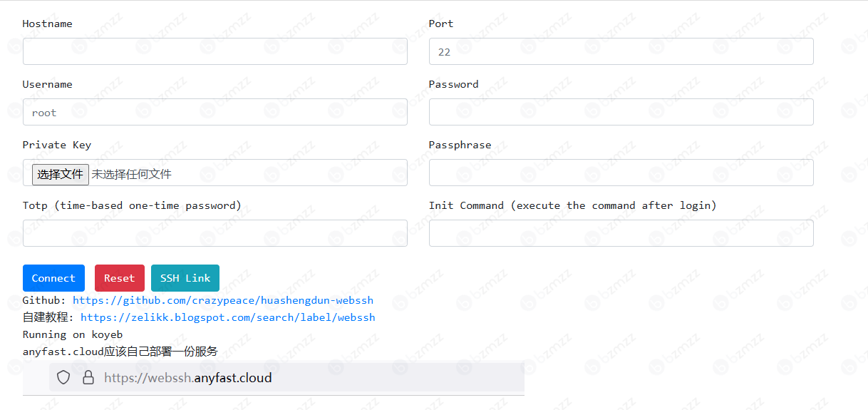Click the Running on koyeb text

pos(73,334)
